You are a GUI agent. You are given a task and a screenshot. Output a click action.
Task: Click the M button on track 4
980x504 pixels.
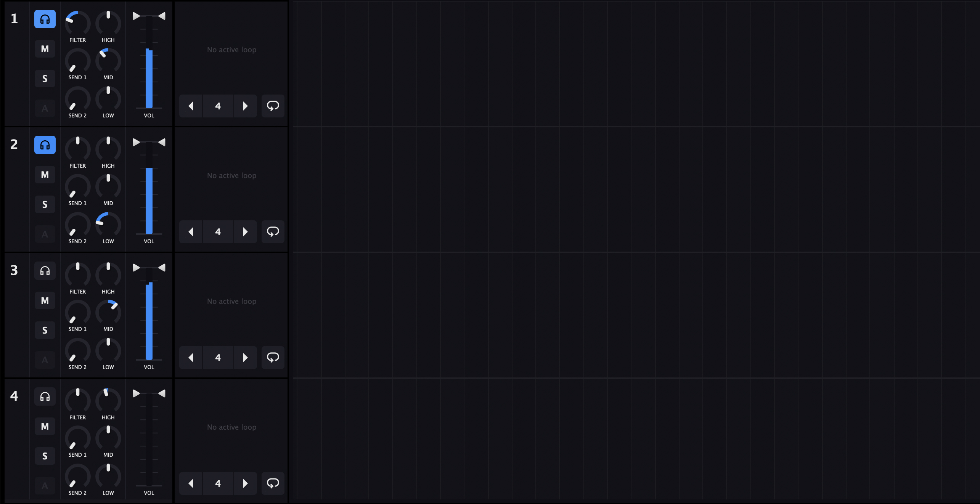click(45, 426)
